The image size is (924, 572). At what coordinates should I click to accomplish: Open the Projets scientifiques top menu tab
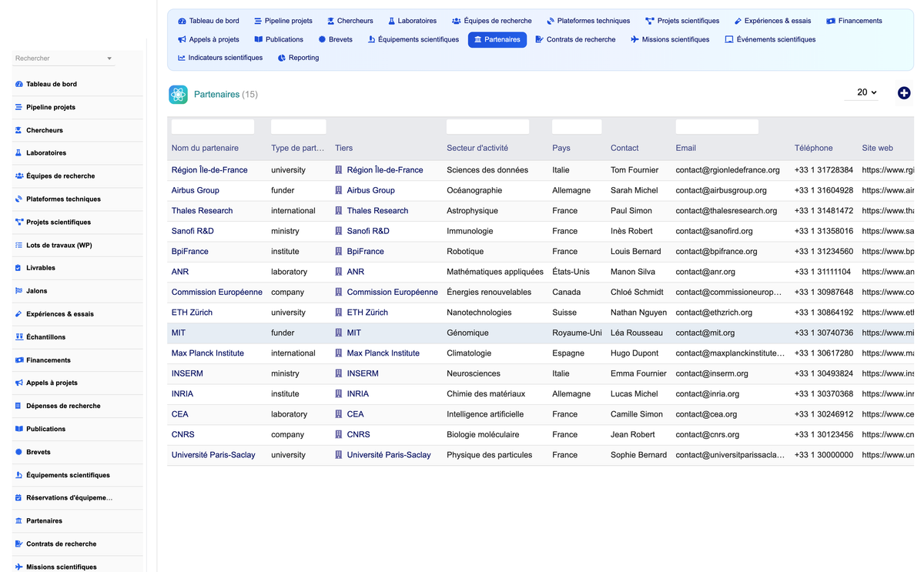click(x=682, y=21)
